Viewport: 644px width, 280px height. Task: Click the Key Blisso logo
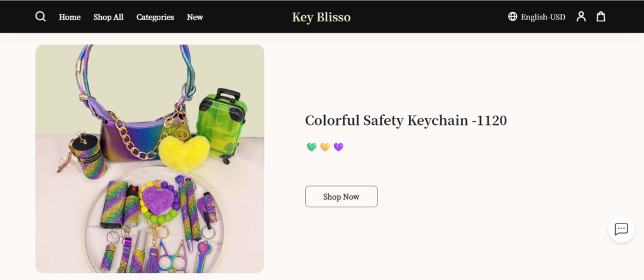pyautogui.click(x=321, y=17)
